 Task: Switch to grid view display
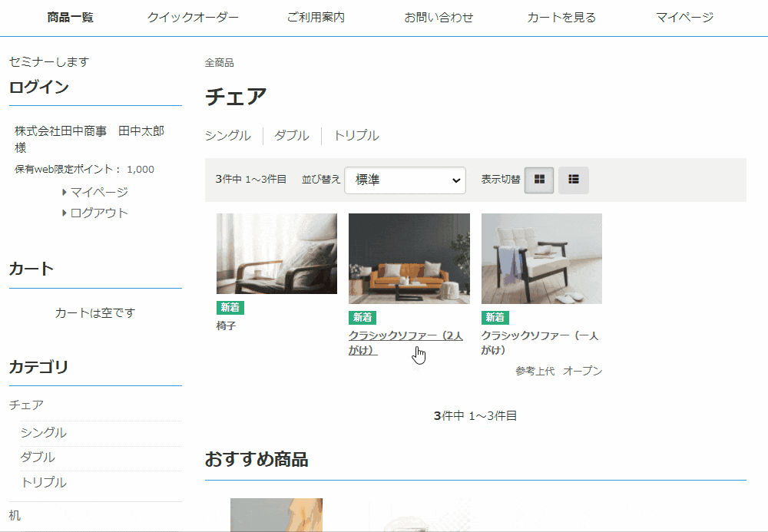[539, 180]
